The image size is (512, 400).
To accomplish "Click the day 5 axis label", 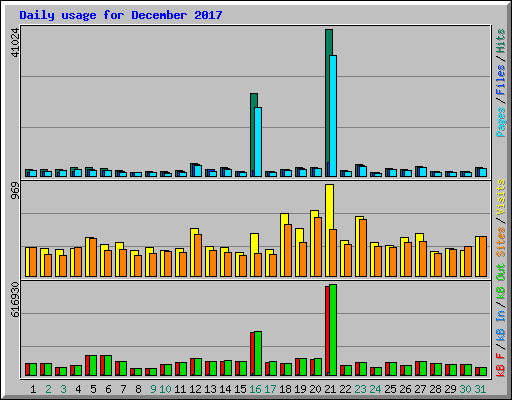I will (93, 389).
